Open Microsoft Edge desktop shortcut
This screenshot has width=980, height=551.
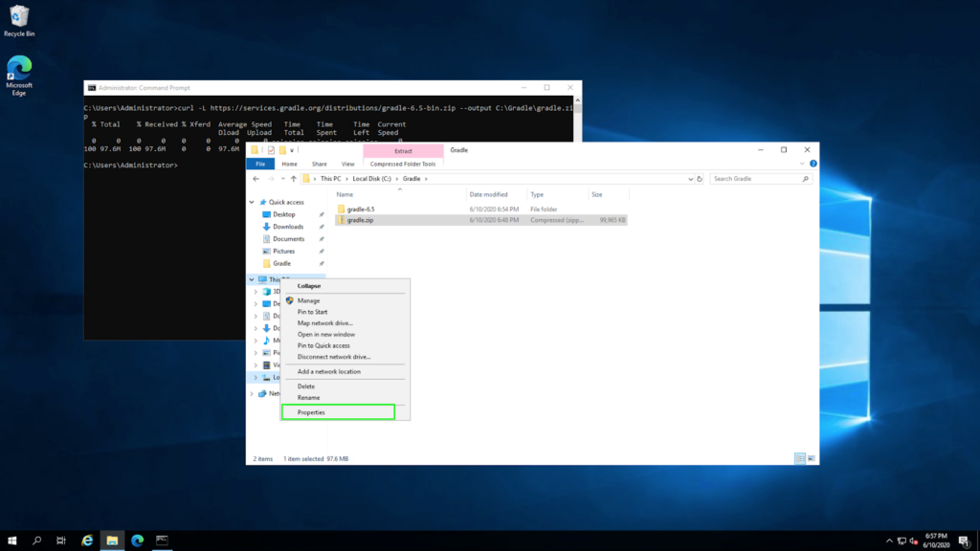[x=19, y=68]
